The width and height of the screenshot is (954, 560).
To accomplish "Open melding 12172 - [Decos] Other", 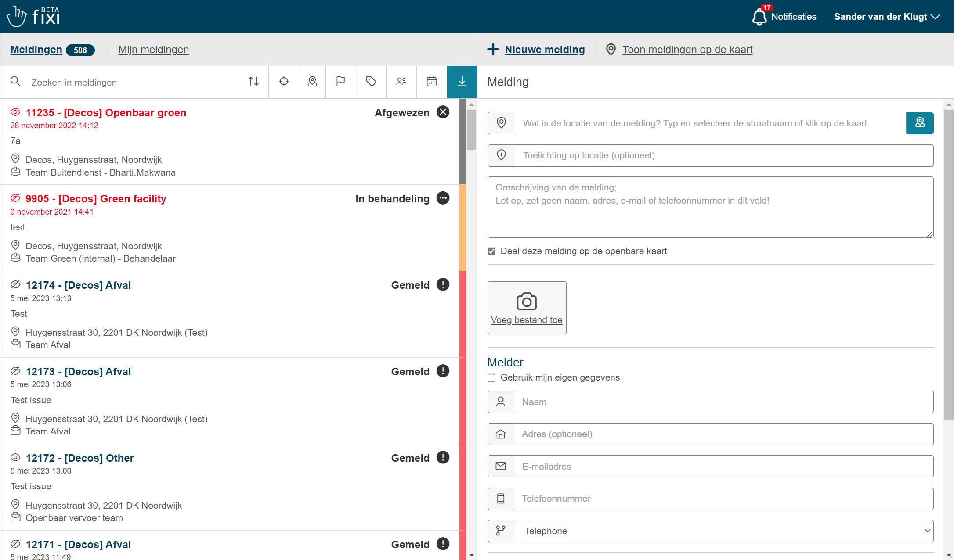I will tap(79, 458).
